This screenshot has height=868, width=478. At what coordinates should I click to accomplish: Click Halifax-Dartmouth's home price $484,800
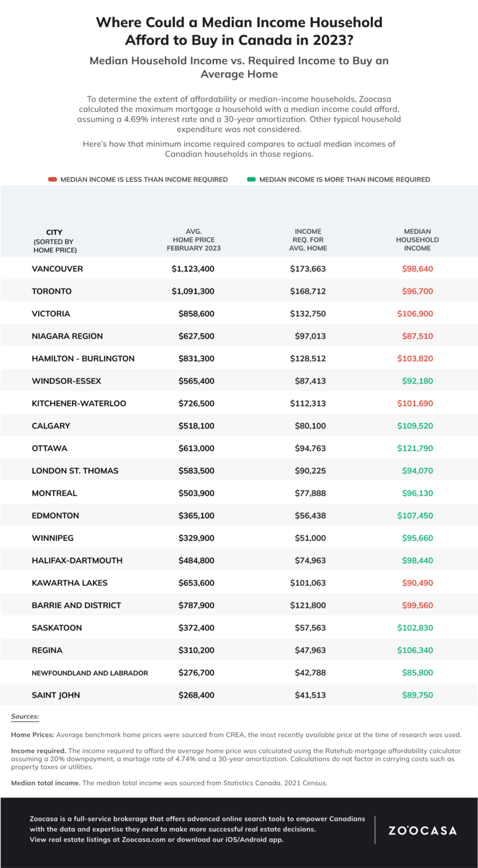(x=197, y=560)
